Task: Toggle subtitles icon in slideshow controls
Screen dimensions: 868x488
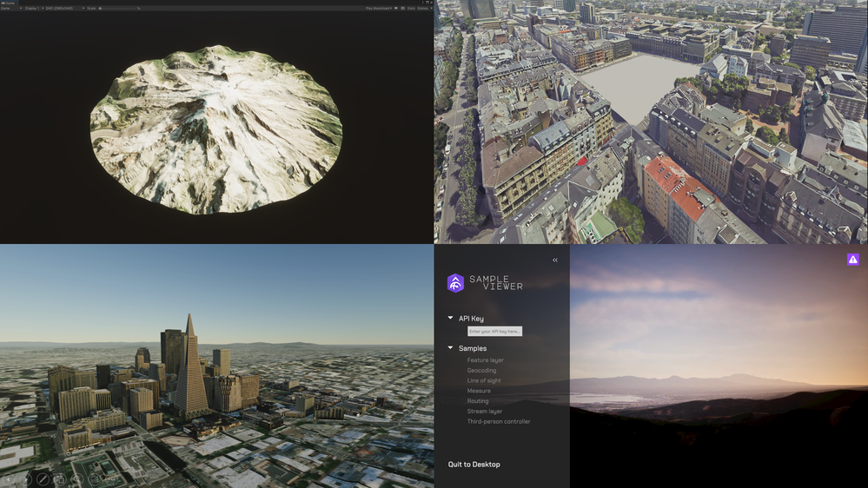Action: click(95, 479)
